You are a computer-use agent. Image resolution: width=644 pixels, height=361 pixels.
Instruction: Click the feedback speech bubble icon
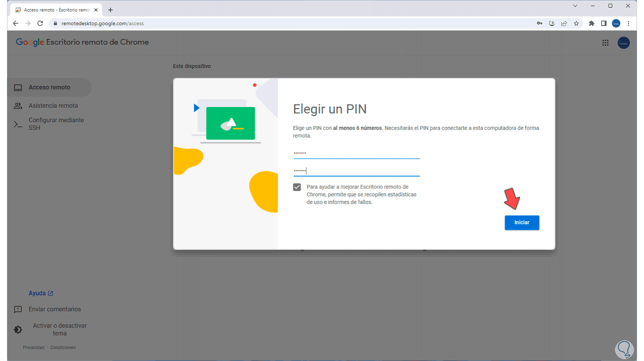(18, 310)
